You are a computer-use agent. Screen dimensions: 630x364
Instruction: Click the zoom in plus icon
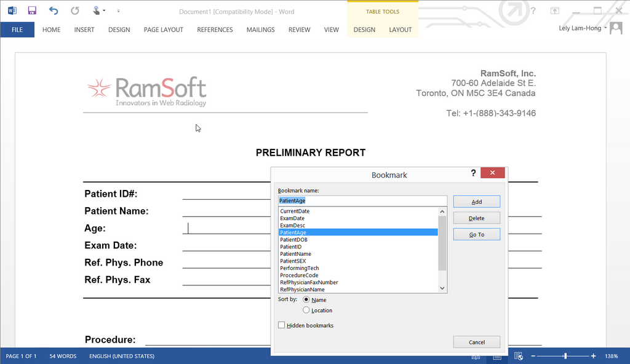coord(593,356)
